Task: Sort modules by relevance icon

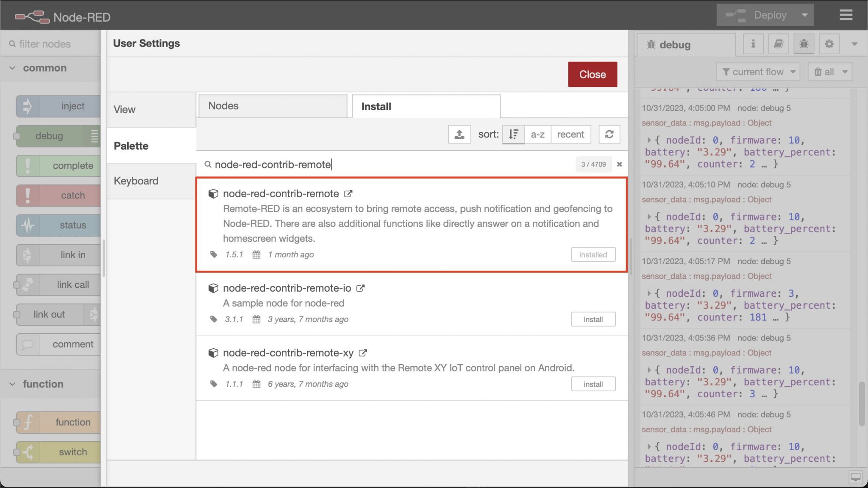Action: pyautogui.click(x=513, y=134)
